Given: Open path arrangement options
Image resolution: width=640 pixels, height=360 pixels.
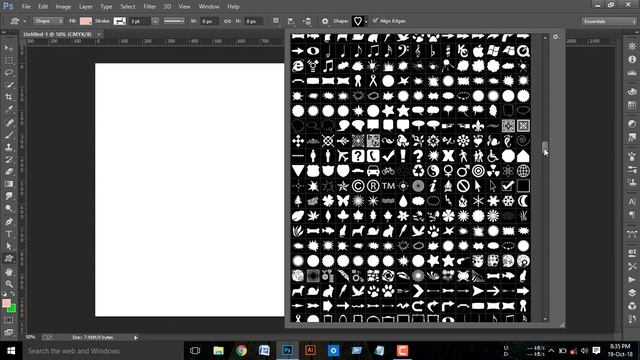Looking at the screenshot, I should [x=307, y=21].
